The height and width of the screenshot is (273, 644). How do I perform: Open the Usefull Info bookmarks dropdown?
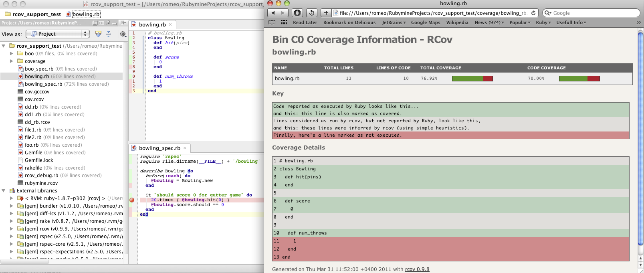point(571,22)
